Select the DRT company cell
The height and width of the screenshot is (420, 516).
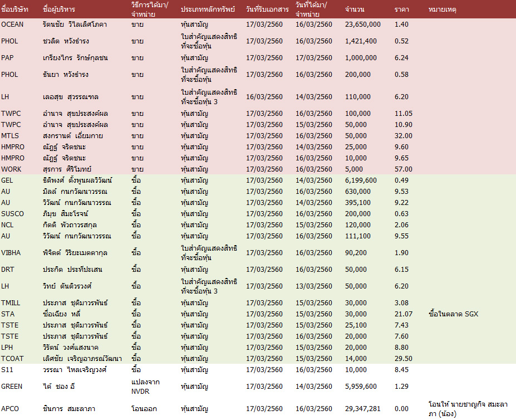click(8, 270)
